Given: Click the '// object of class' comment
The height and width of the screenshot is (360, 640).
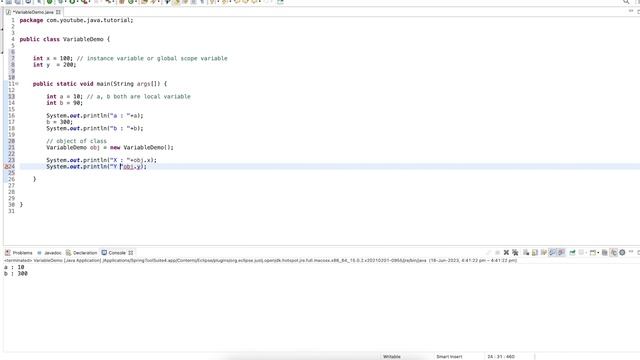Looking at the screenshot, I should pos(76,141).
